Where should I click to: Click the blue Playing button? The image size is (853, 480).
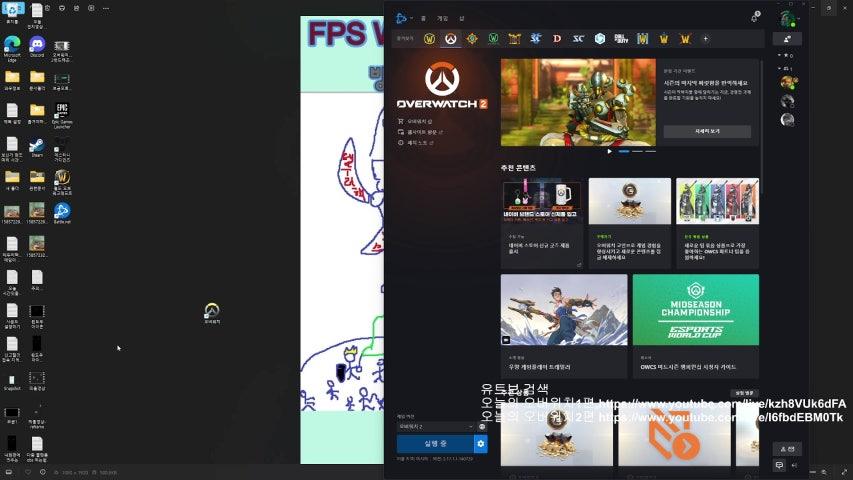tap(435, 444)
